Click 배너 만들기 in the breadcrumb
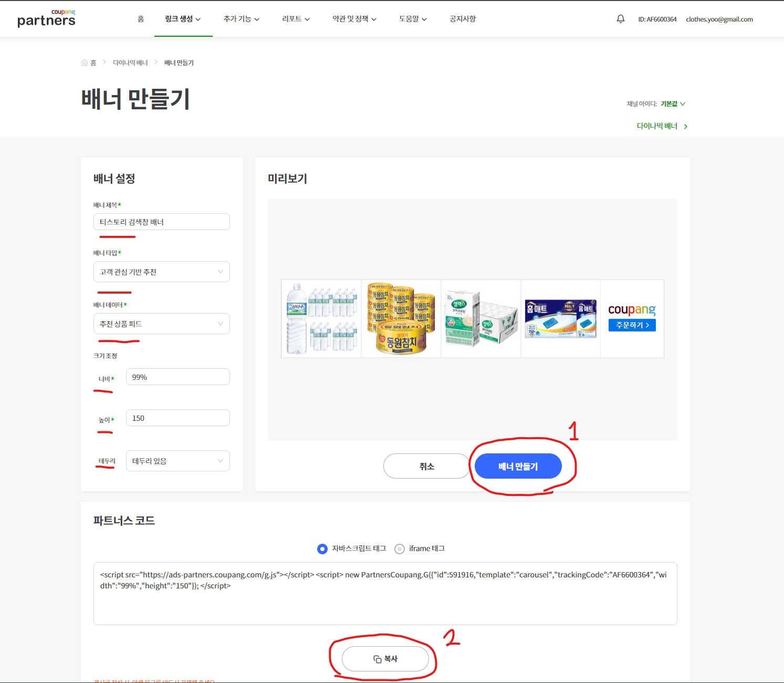 [x=179, y=63]
